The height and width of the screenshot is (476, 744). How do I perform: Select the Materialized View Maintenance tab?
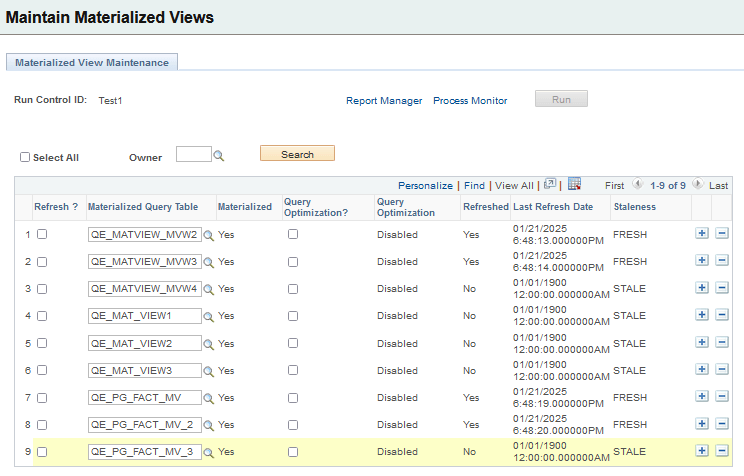[x=92, y=62]
